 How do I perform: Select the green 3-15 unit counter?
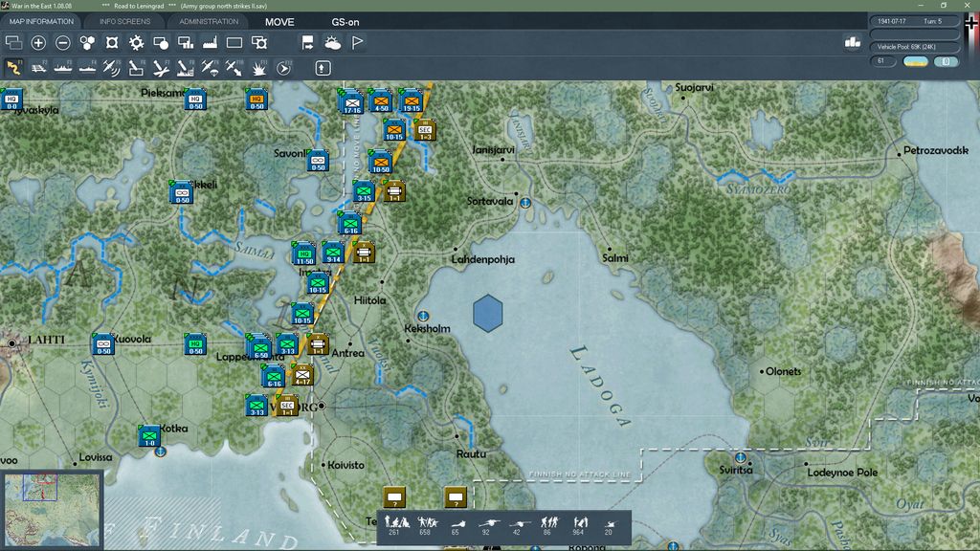(x=363, y=191)
